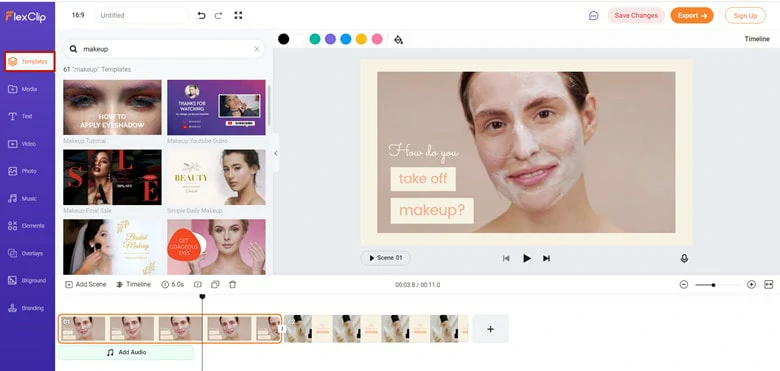This screenshot has width=780, height=371.
Task: Open the chat feedback bubble icon
Action: click(x=593, y=16)
